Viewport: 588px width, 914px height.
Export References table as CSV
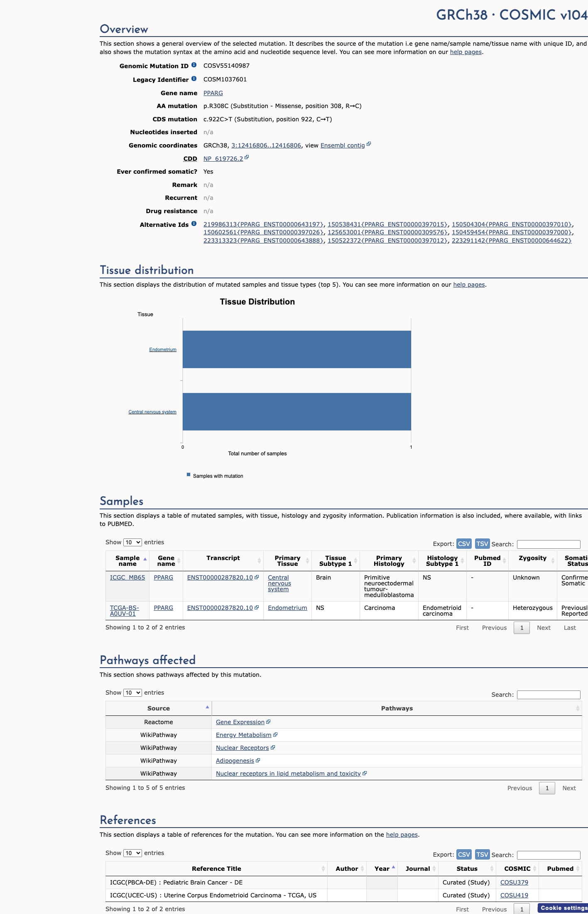pos(464,855)
